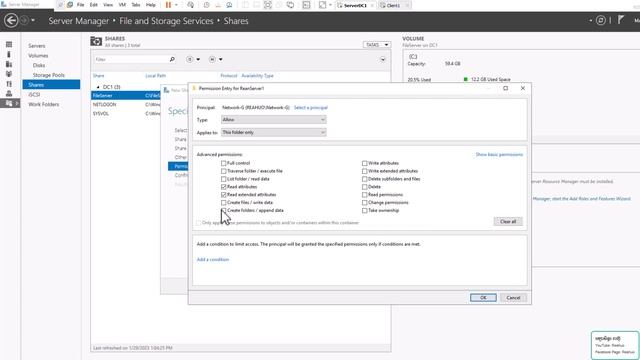
Task: Select the NETLOGON share row
Action: [x=127, y=104]
